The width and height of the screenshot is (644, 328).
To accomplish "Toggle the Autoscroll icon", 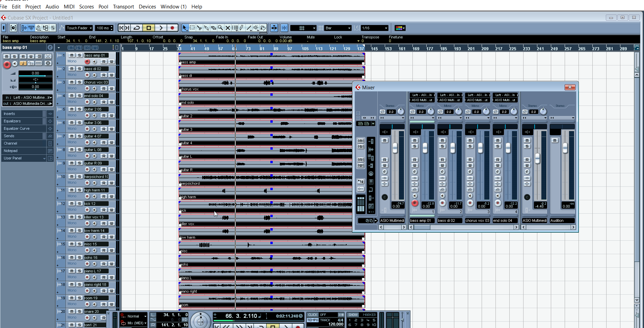I will point(274,28).
